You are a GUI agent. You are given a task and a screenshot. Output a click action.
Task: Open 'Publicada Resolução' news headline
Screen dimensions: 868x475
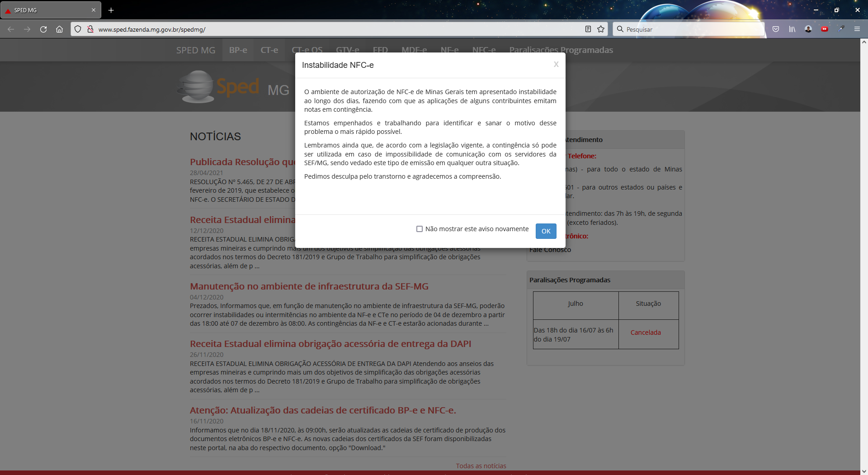point(242,162)
